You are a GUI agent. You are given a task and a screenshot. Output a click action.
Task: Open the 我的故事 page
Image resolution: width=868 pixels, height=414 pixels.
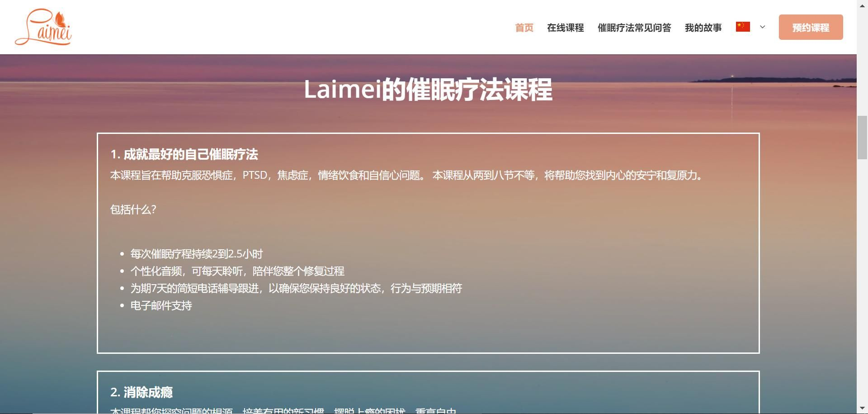[703, 27]
